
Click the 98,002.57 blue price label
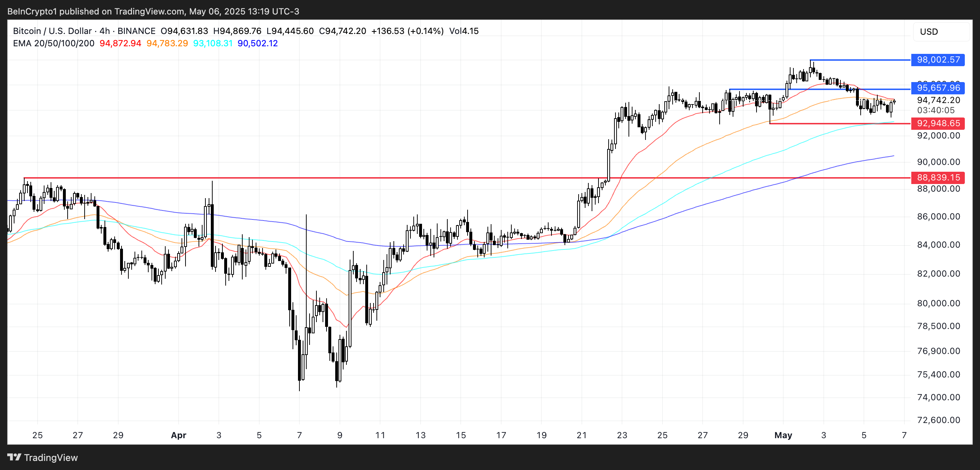coord(938,60)
